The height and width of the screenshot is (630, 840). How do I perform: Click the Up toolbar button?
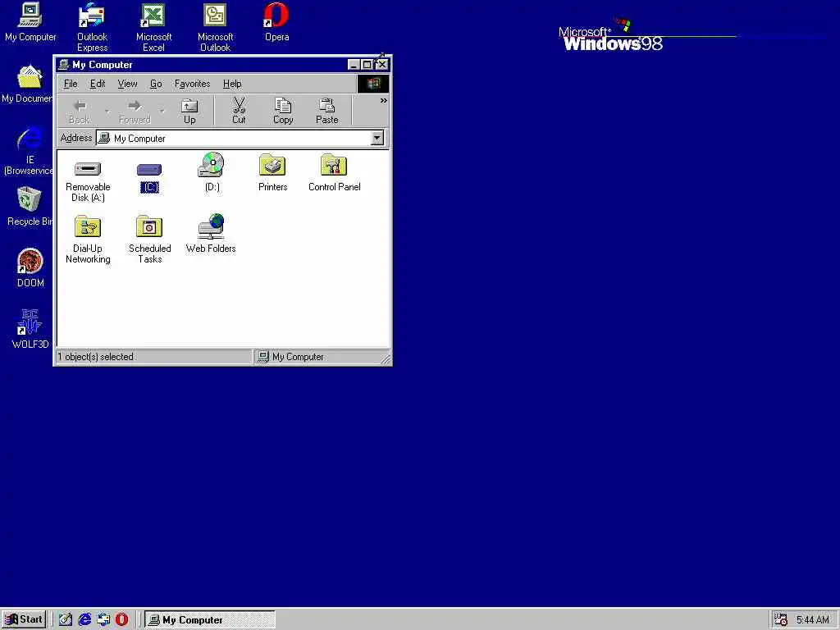(x=189, y=111)
